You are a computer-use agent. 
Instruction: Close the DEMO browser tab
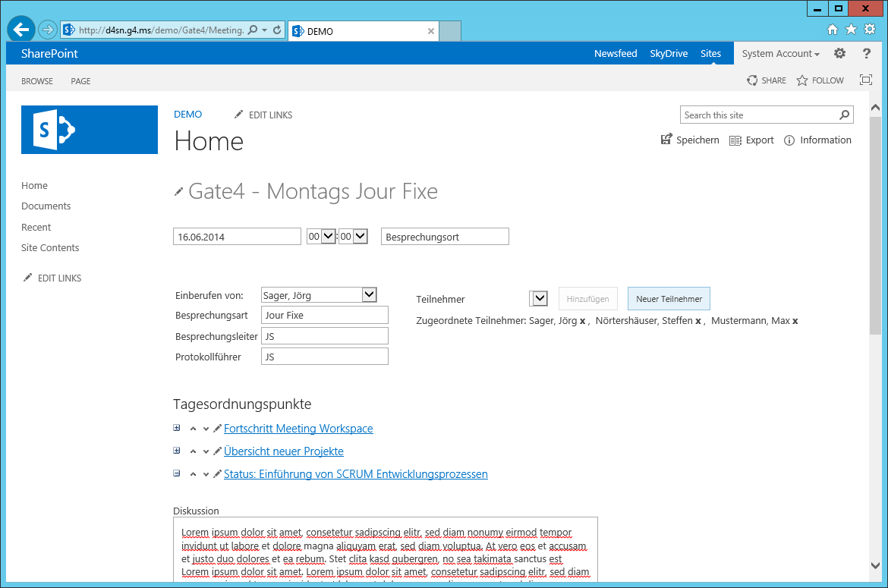(x=431, y=31)
